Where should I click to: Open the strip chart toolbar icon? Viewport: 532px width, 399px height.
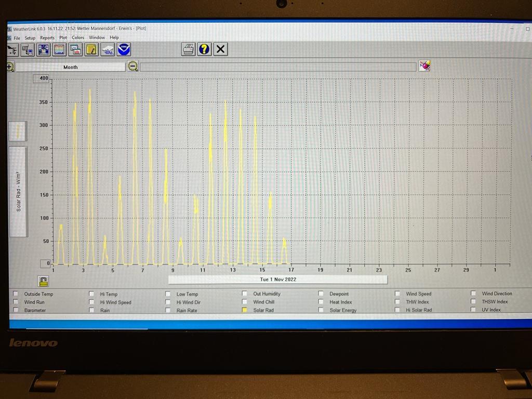(x=75, y=49)
